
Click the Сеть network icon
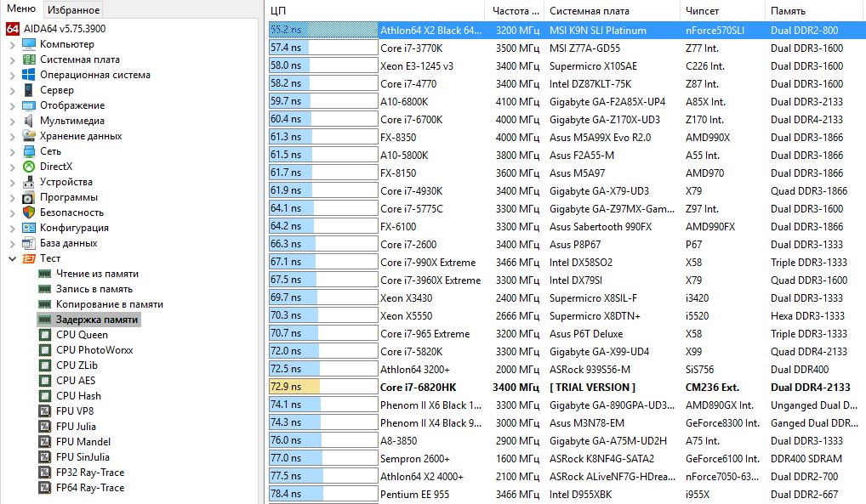pos(29,151)
